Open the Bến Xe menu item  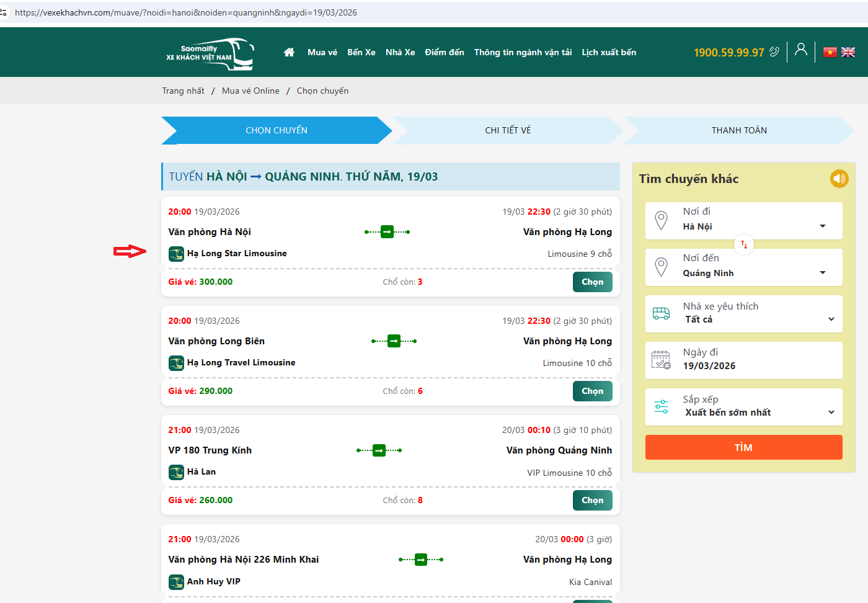tap(361, 53)
